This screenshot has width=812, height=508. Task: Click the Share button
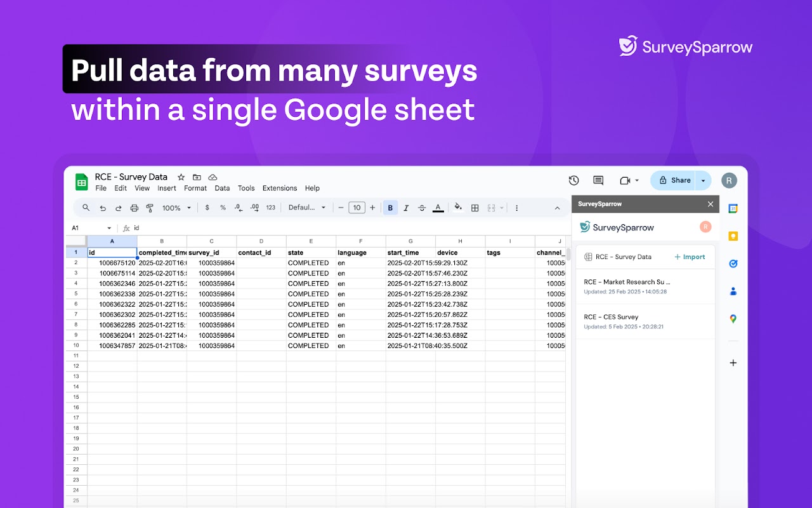click(x=673, y=180)
